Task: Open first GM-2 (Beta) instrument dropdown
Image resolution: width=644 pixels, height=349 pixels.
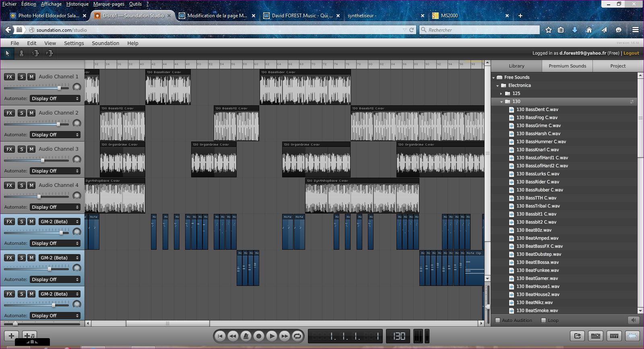Action: [x=59, y=222]
